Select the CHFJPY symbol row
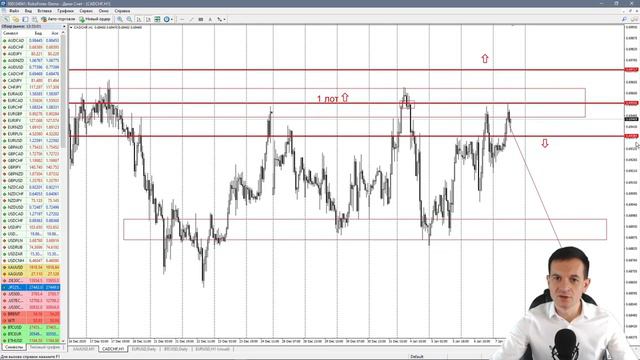640x360 pixels. click(x=31, y=87)
